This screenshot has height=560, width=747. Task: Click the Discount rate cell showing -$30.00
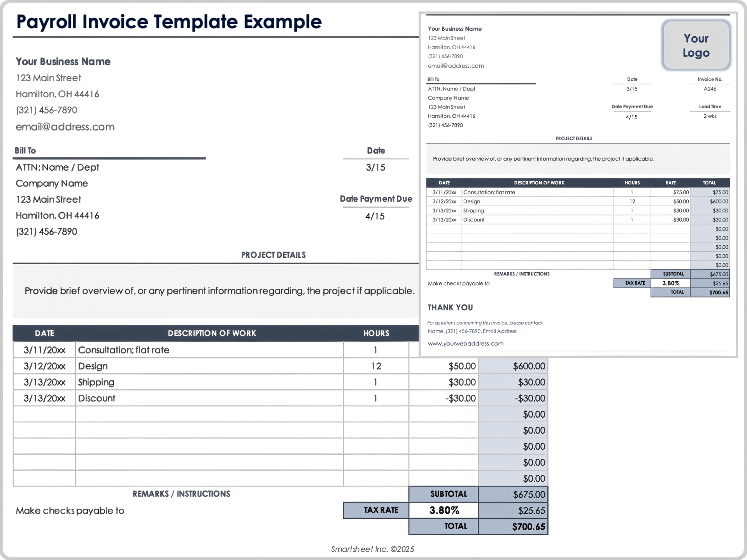coord(461,398)
